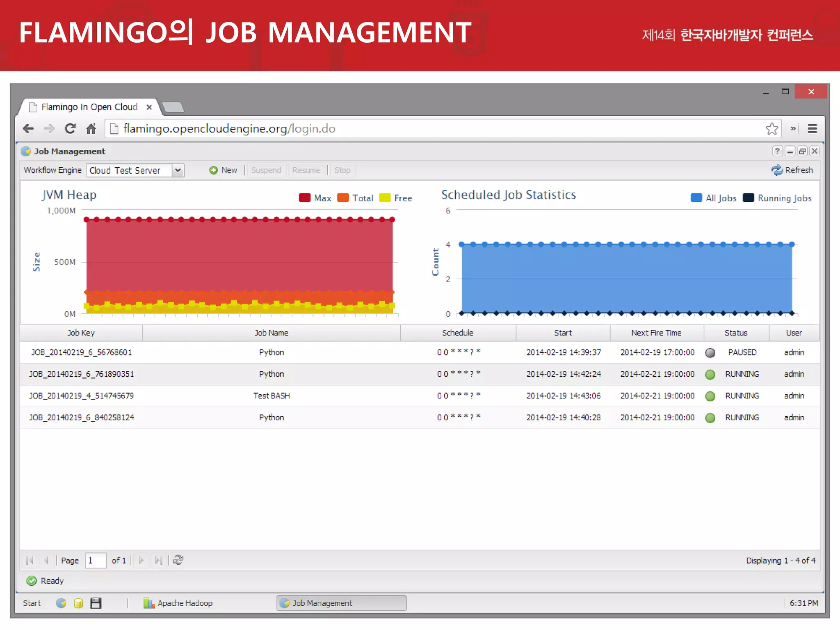Select the Flamingo In Open Cloud tab
The image size is (840, 630).
coord(89,107)
